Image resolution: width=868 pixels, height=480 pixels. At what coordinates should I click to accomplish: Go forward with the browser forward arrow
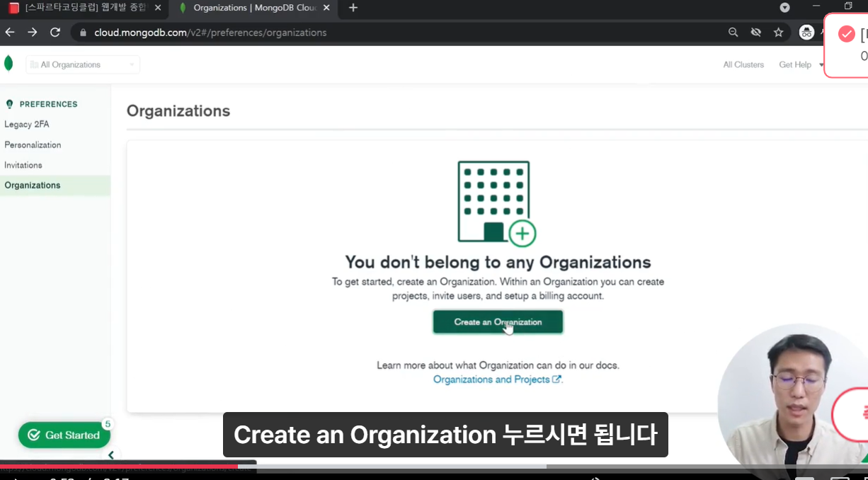(33, 33)
